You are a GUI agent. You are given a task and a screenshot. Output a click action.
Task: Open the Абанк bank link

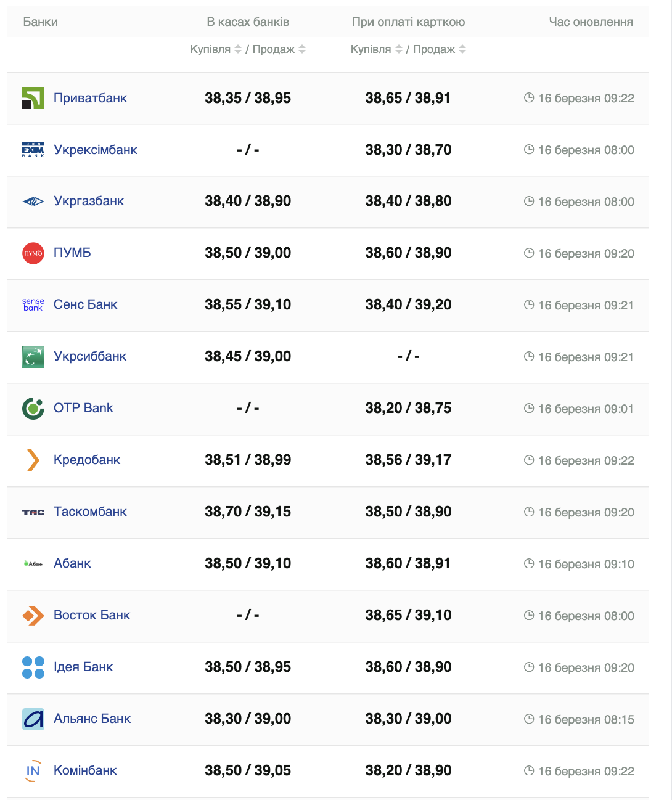(x=72, y=563)
